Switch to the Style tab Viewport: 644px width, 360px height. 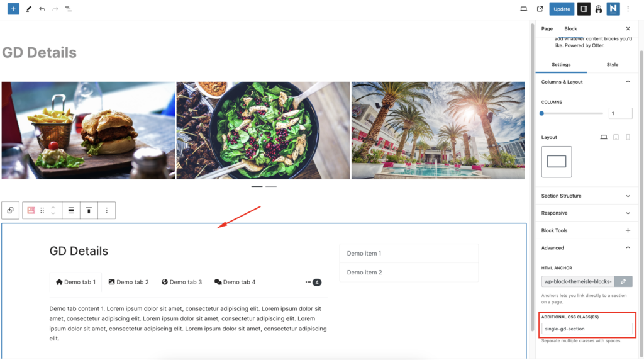pos(612,65)
